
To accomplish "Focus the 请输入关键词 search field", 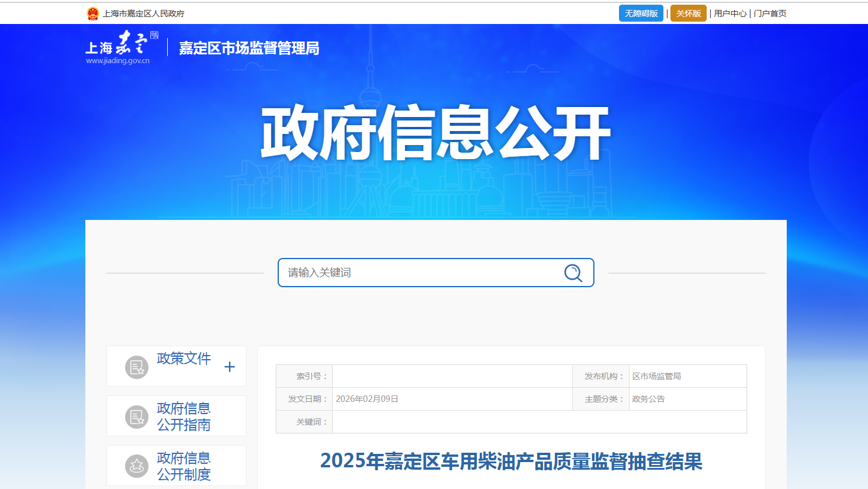I will coord(421,273).
